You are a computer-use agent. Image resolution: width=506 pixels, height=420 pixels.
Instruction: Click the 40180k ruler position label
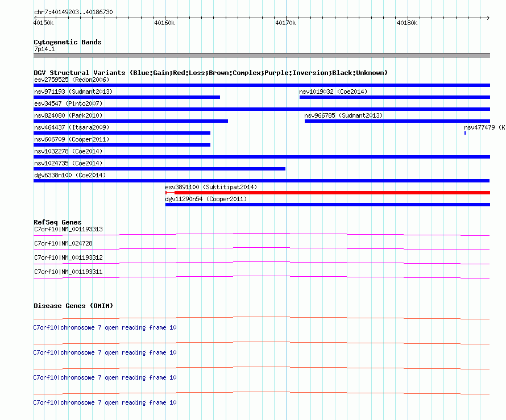tap(407, 23)
